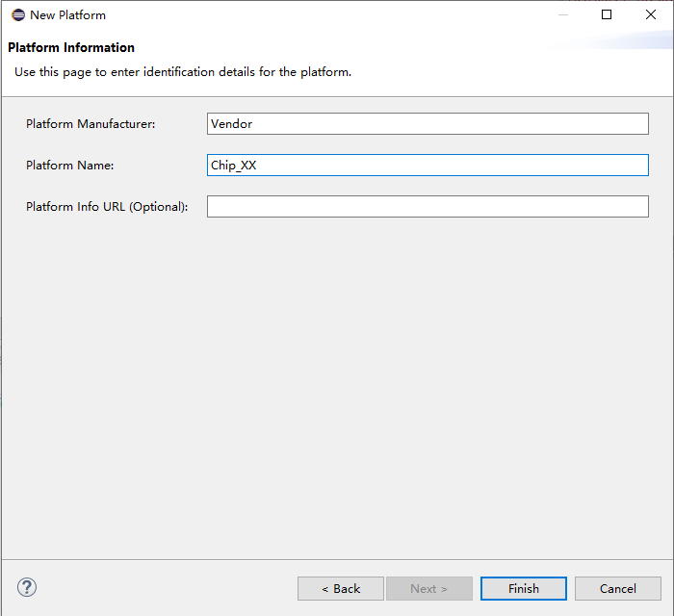Click the Eclipse icon in the title bar

(18, 15)
